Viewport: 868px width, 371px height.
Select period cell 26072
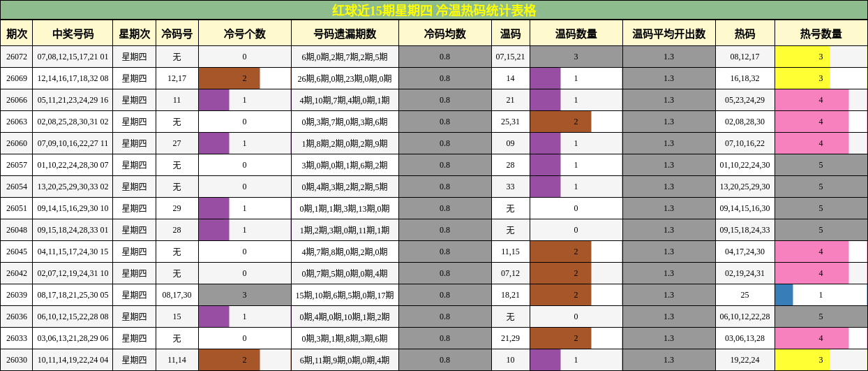(17, 57)
